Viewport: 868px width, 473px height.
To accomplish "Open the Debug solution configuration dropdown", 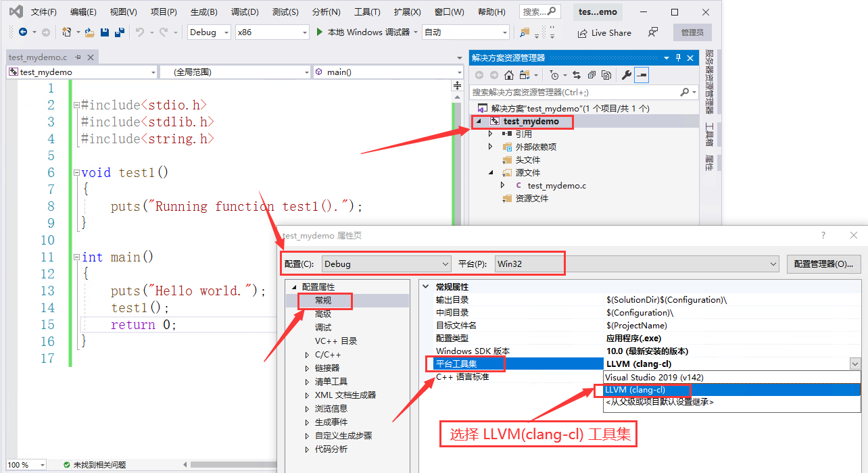I will pos(209,32).
